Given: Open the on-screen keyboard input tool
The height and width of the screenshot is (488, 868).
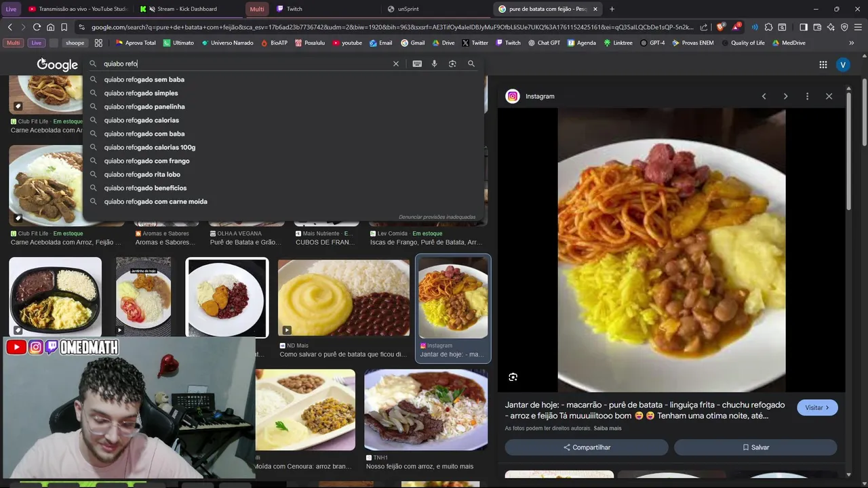Looking at the screenshot, I should pos(417,64).
